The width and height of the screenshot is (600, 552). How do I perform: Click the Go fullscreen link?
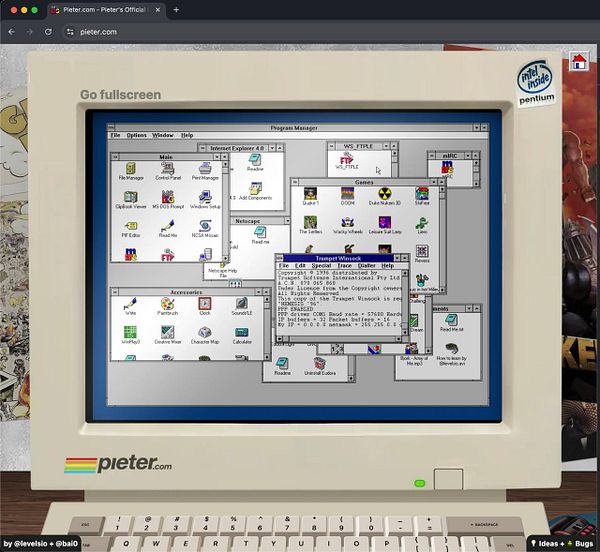click(121, 94)
